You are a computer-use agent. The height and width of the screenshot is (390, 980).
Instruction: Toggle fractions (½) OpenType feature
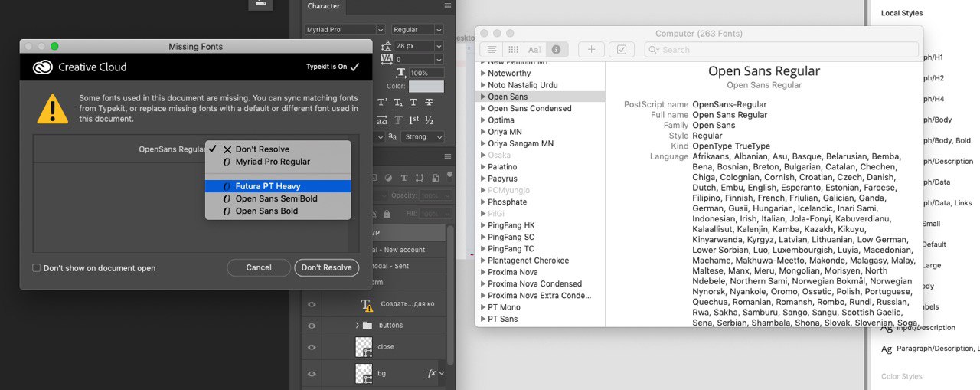point(429,120)
